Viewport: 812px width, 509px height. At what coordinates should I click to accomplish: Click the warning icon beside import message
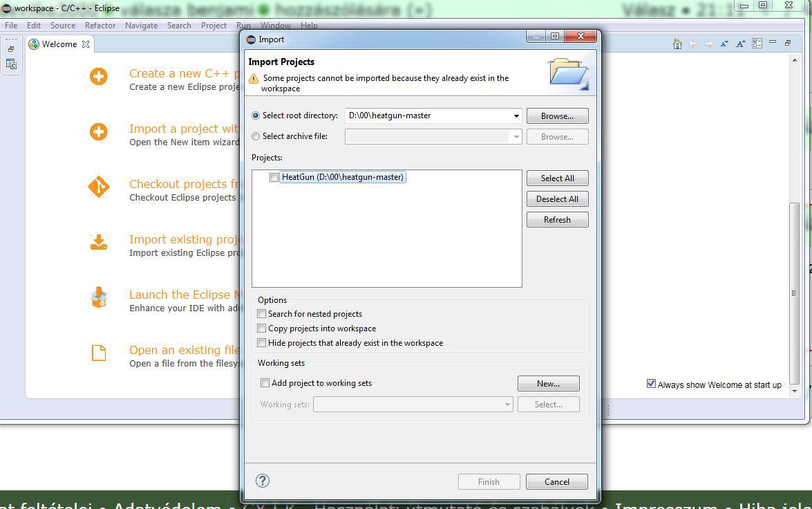pyautogui.click(x=253, y=79)
